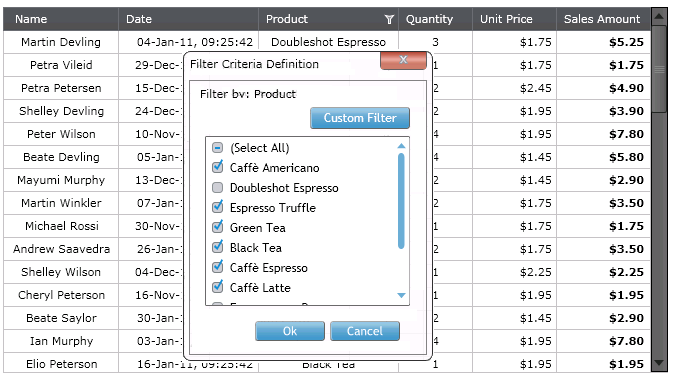Select the Shelley Devling name cell
Viewport: 673px width, 377px height.
61,111
